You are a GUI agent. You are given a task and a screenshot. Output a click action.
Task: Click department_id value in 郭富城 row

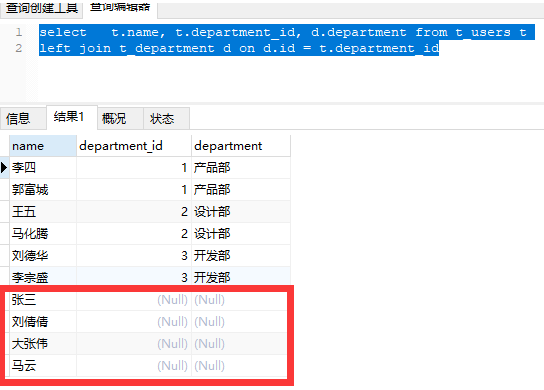(134, 190)
